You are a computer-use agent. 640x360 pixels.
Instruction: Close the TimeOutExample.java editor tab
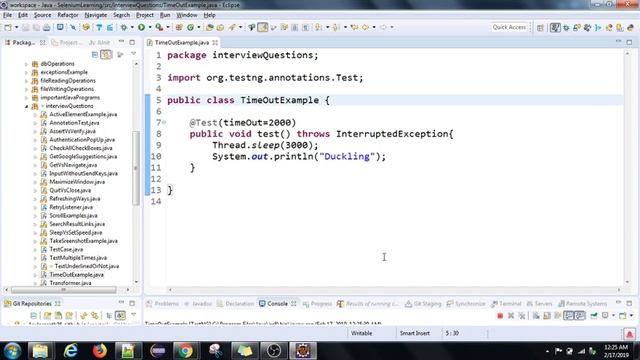click(x=215, y=42)
